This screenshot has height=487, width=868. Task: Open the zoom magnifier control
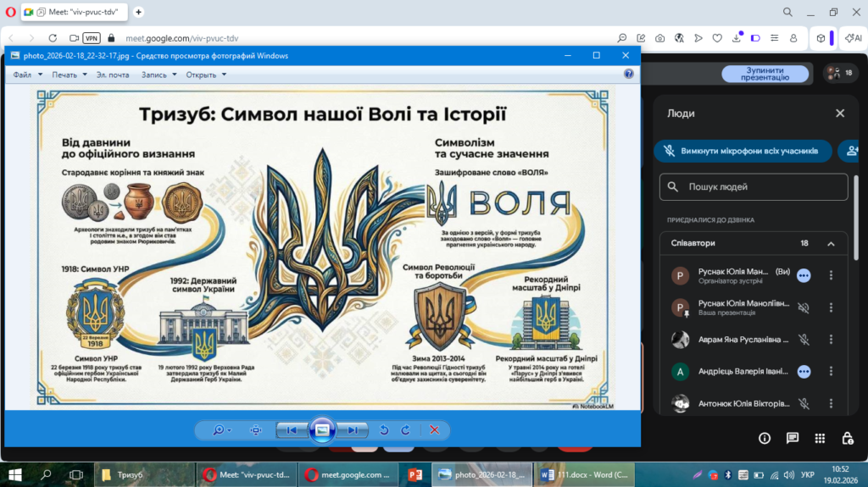pyautogui.click(x=220, y=430)
